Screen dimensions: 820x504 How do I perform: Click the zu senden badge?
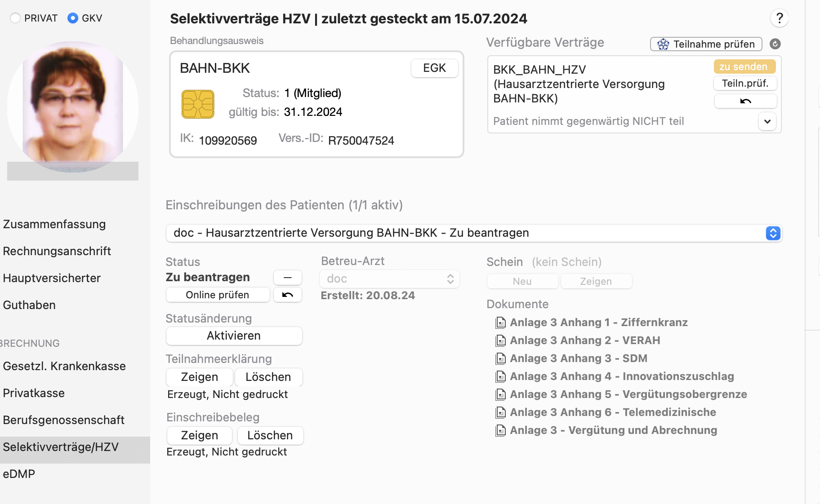744,66
